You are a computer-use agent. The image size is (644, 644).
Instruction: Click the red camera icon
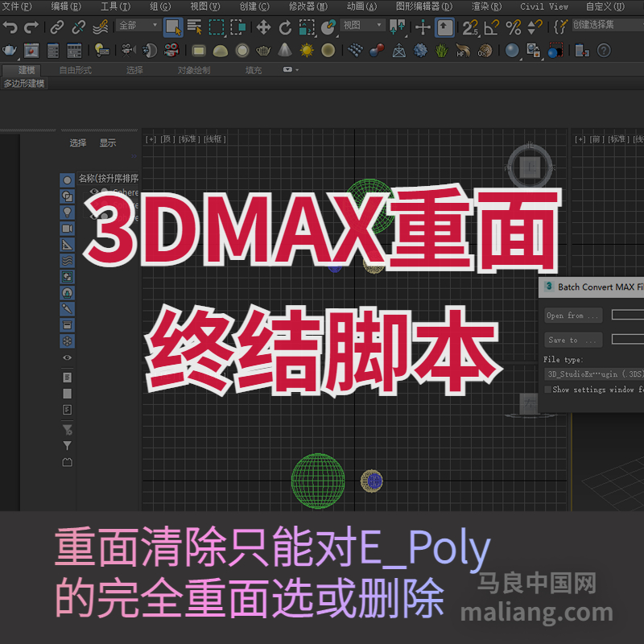coord(171,51)
